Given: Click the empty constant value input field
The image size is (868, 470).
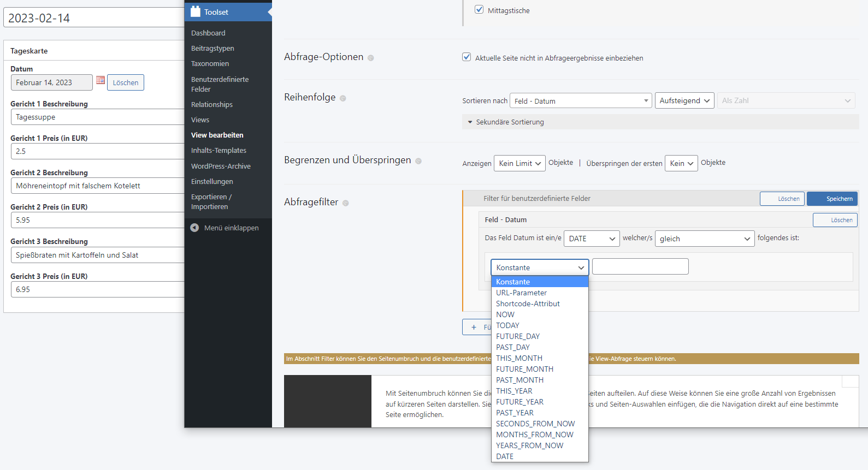Looking at the screenshot, I should 640,266.
